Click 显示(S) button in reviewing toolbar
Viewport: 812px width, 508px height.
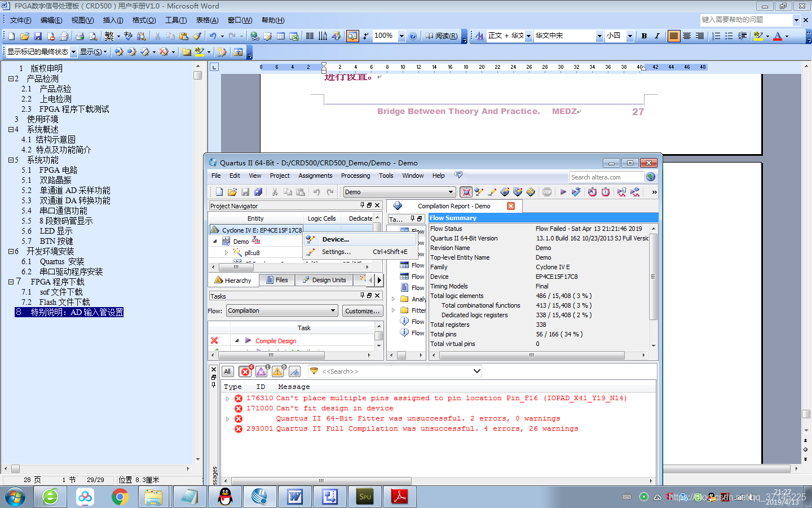coord(93,51)
